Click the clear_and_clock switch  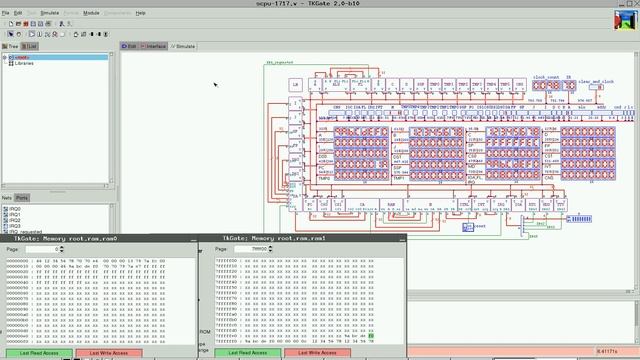click(596, 87)
